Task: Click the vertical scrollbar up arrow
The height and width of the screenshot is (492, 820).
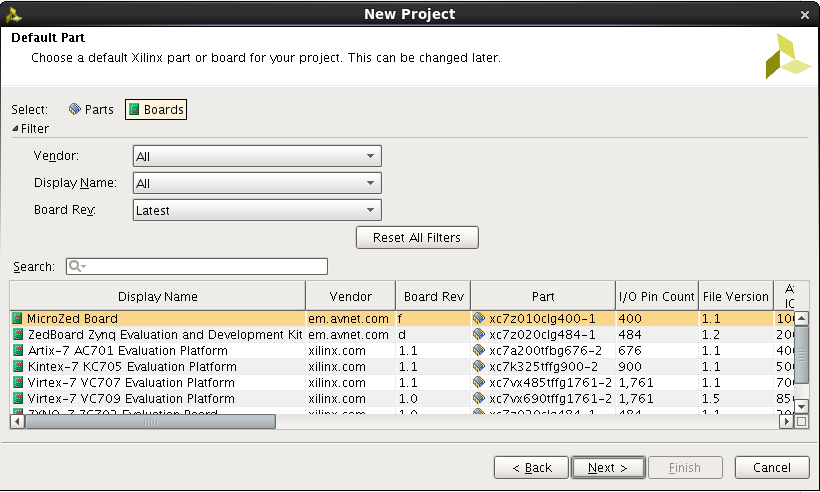Action: click(x=801, y=318)
